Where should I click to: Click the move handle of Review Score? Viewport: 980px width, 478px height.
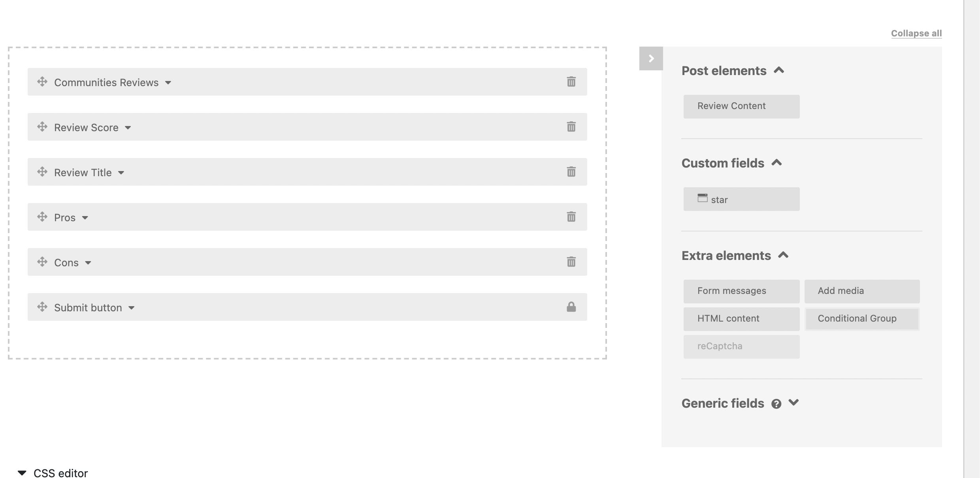point(42,127)
